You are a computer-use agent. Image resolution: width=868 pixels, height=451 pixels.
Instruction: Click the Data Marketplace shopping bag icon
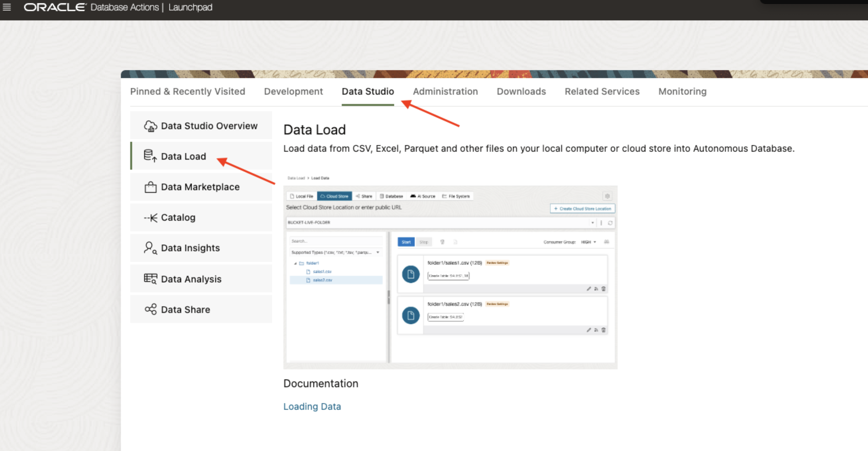click(x=150, y=187)
